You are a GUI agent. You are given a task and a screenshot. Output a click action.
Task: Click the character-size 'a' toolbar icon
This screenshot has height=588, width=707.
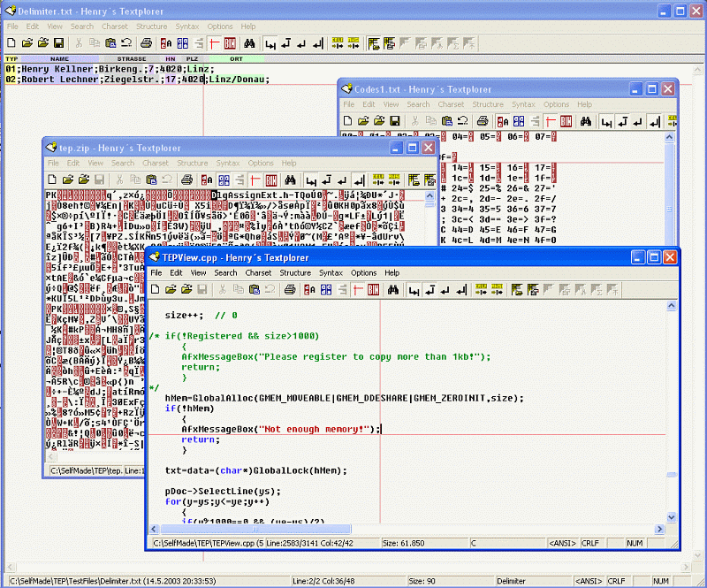tap(169, 42)
